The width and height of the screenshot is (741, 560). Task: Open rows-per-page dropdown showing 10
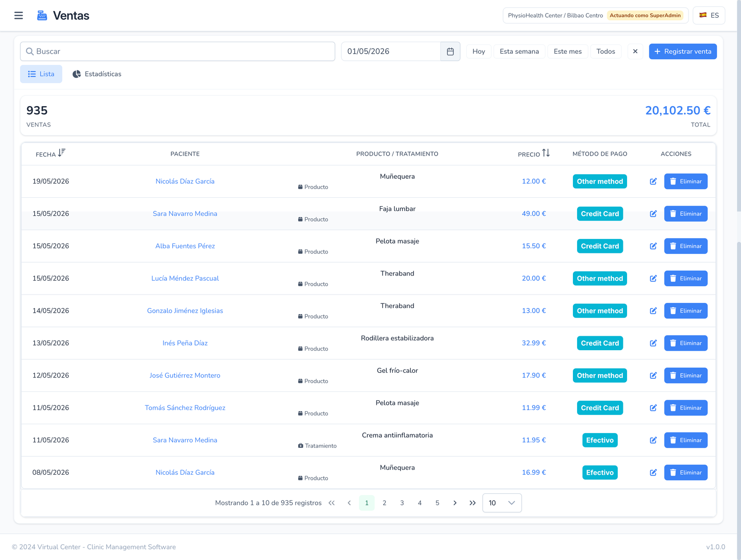click(x=502, y=503)
